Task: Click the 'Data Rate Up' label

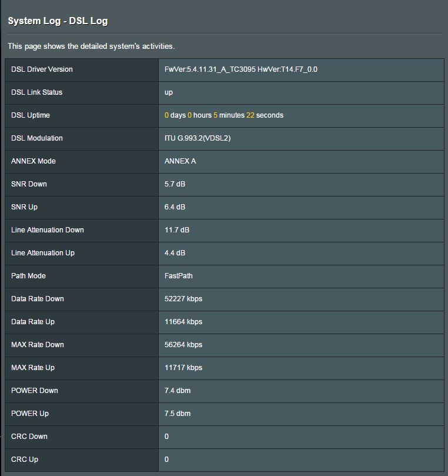Action: click(33, 322)
